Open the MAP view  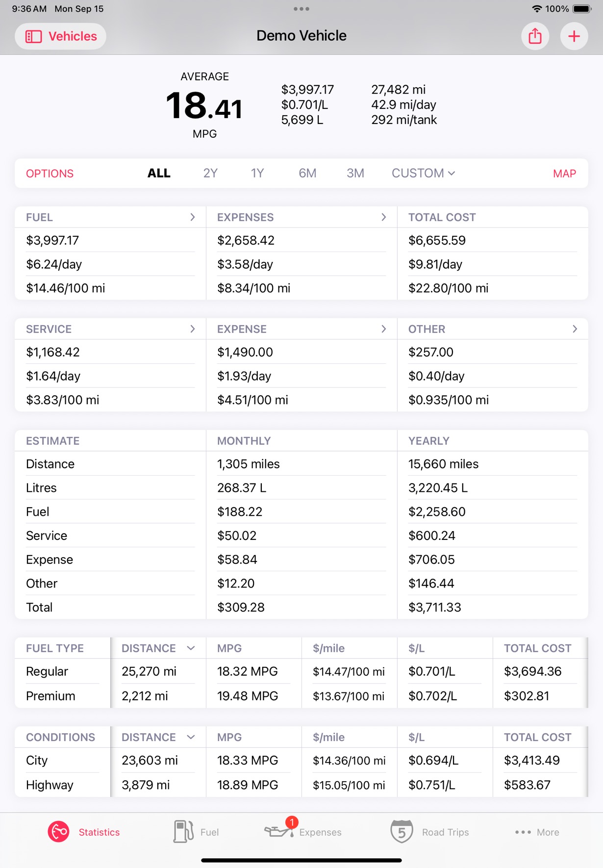(564, 174)
